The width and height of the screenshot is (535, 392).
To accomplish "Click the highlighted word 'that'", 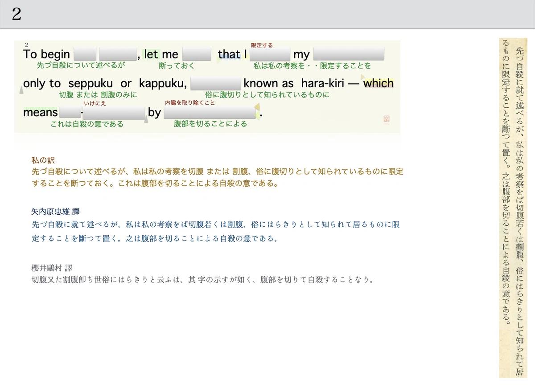I will [229, 54].
